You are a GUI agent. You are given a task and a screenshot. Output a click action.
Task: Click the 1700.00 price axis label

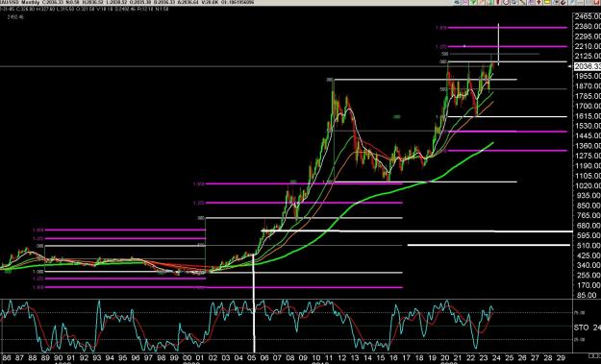588,106
